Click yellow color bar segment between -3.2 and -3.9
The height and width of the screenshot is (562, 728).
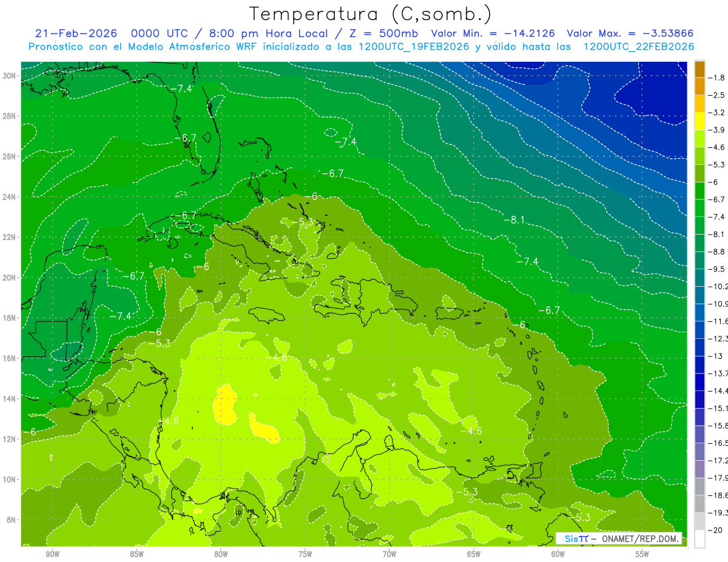pyautogui.click(x=699, y=121)
